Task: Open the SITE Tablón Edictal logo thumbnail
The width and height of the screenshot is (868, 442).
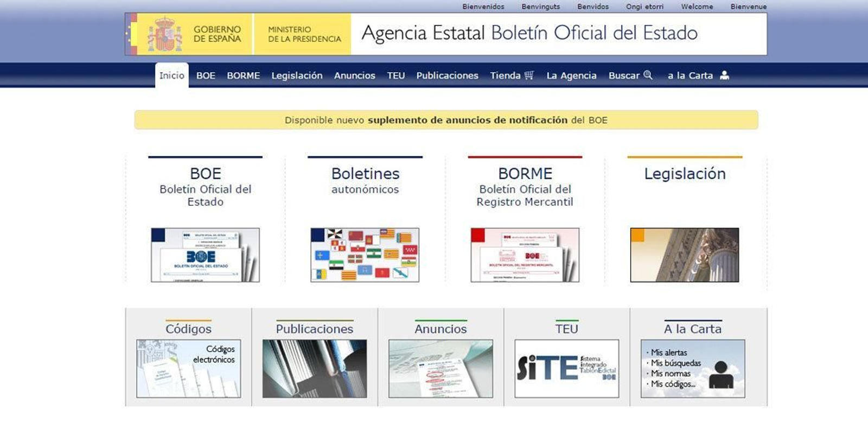Action: [567, 369]
